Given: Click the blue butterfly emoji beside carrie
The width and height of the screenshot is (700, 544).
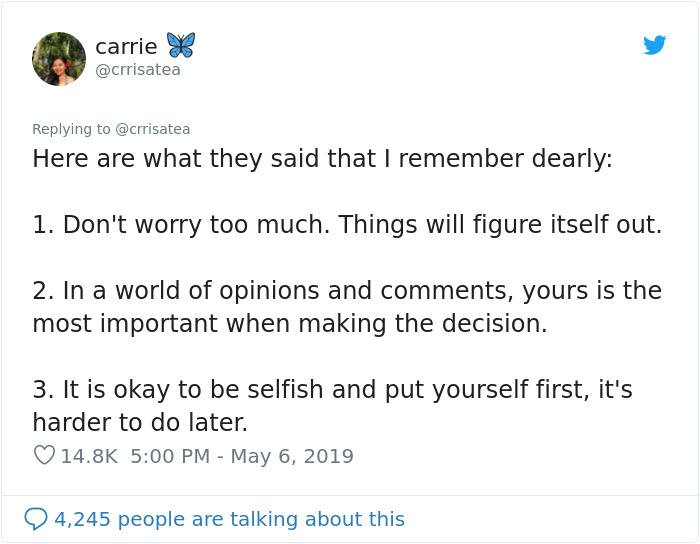Looking at the screenshot, I should coord(180,45).
